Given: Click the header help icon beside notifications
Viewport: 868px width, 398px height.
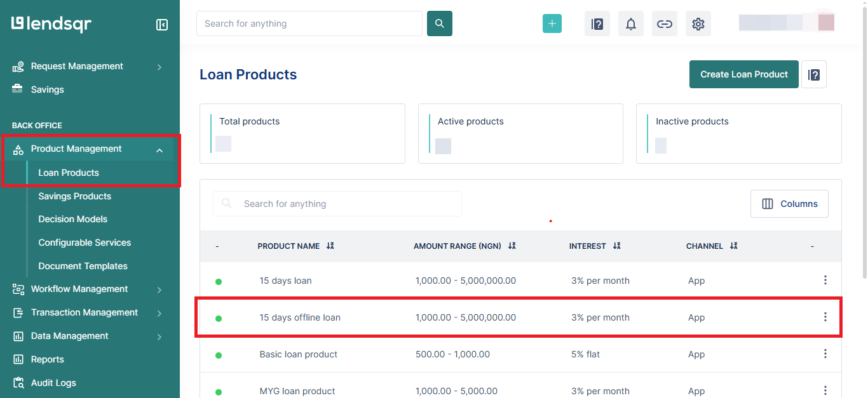Looking at the screenshot, I should [x=597, y=23].
